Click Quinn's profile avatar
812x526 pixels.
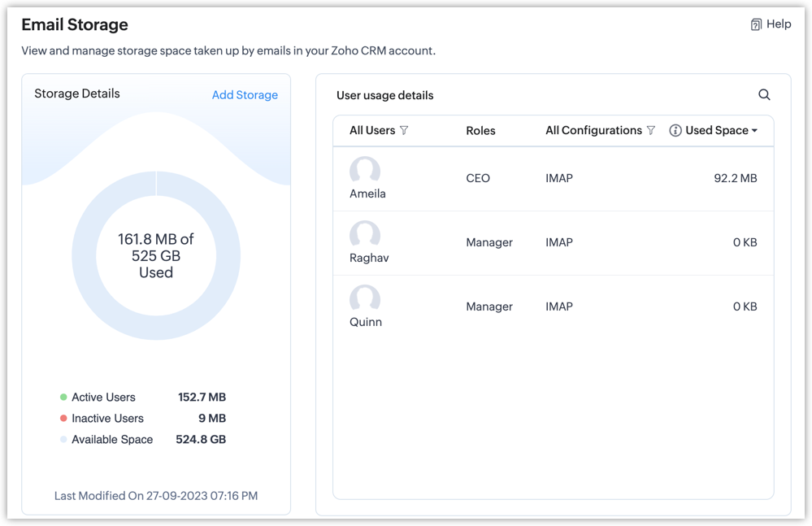pyautogui.click(x=365, y=299)
